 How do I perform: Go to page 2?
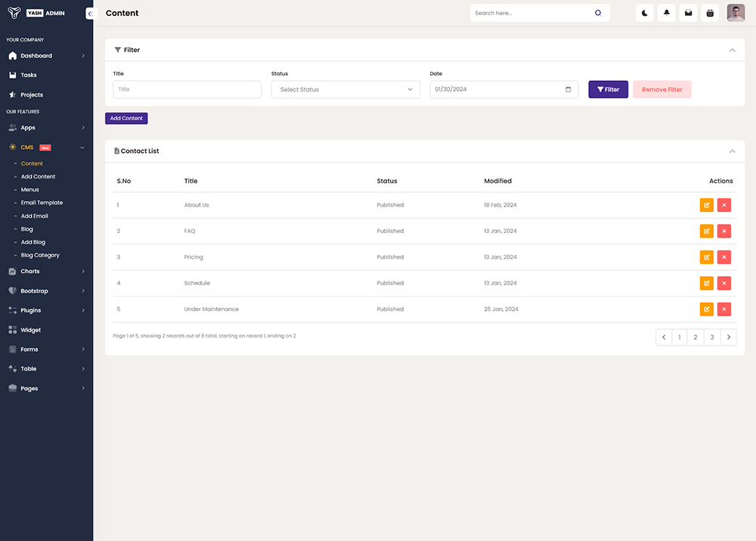tap(696, 337)
